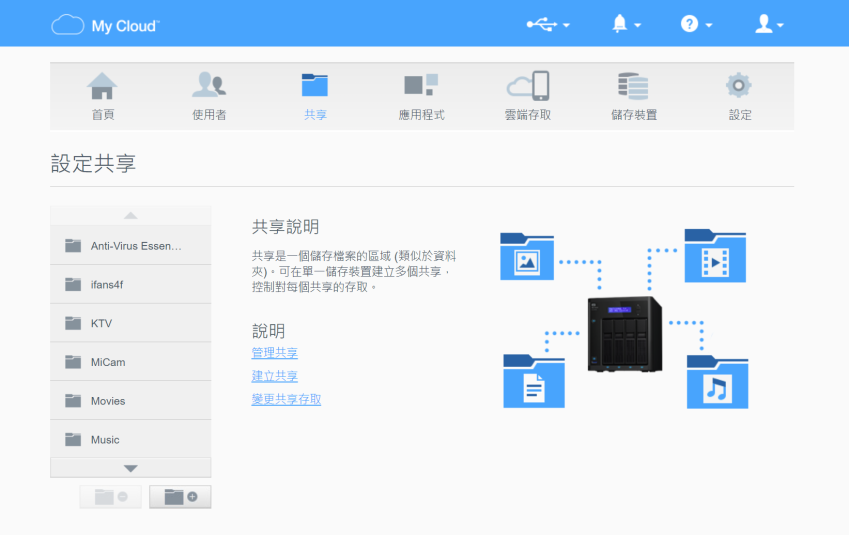Click the blue folder icon above 共享
Screen dimensions: 849x535
click(x=315, y=85)
